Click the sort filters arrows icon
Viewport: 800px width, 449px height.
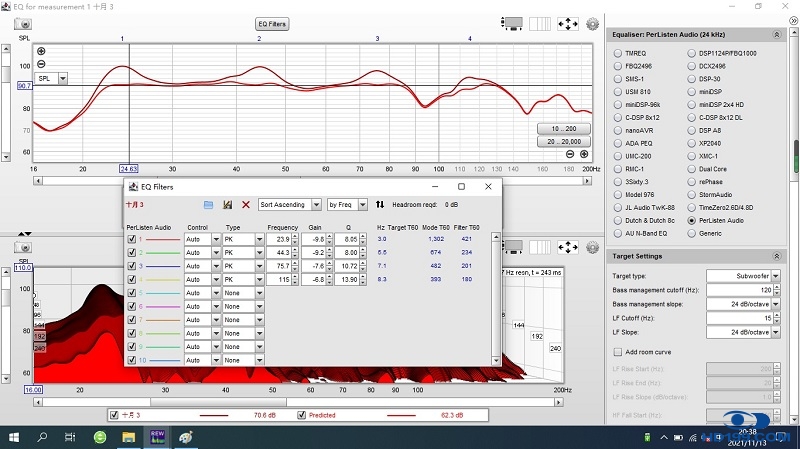[380, 204]
